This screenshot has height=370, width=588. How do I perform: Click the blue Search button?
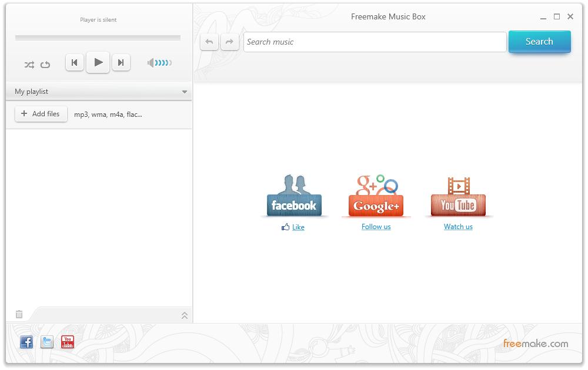(x=540, y=42)
